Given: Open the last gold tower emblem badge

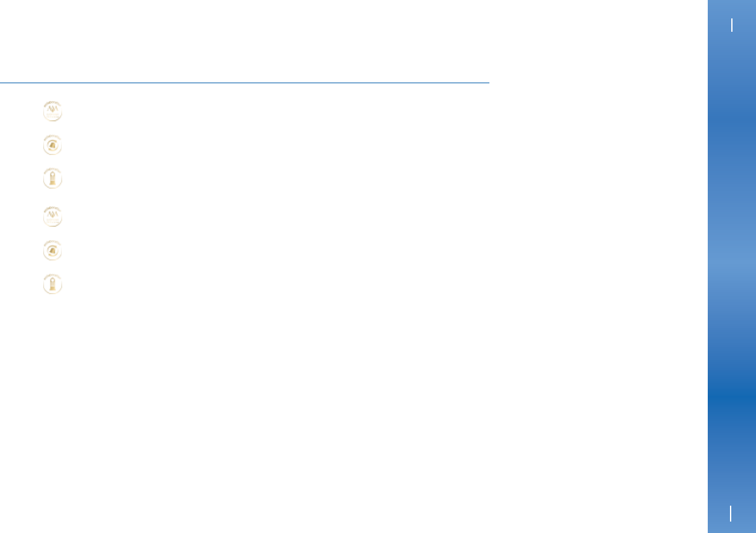Looking at the screenshot, I should point(53,284).
